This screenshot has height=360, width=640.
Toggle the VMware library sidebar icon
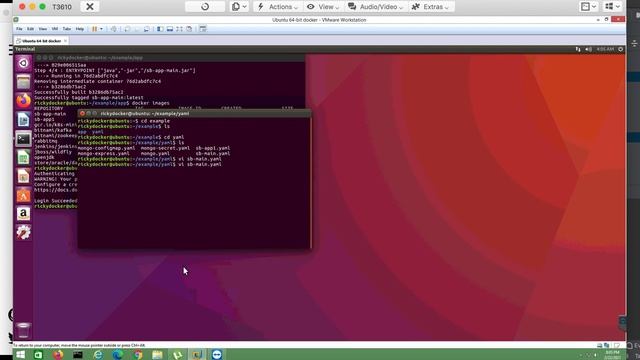tap(160, 29)
